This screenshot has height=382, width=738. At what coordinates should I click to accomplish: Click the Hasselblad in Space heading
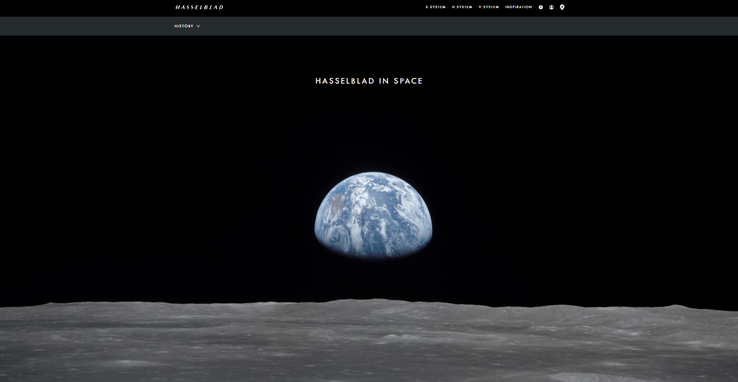click(369, 81)
